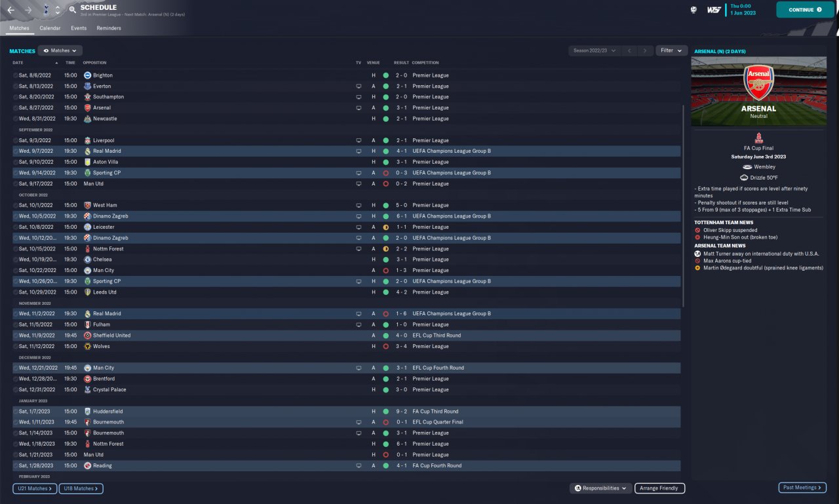View Past Meetings

802,488
